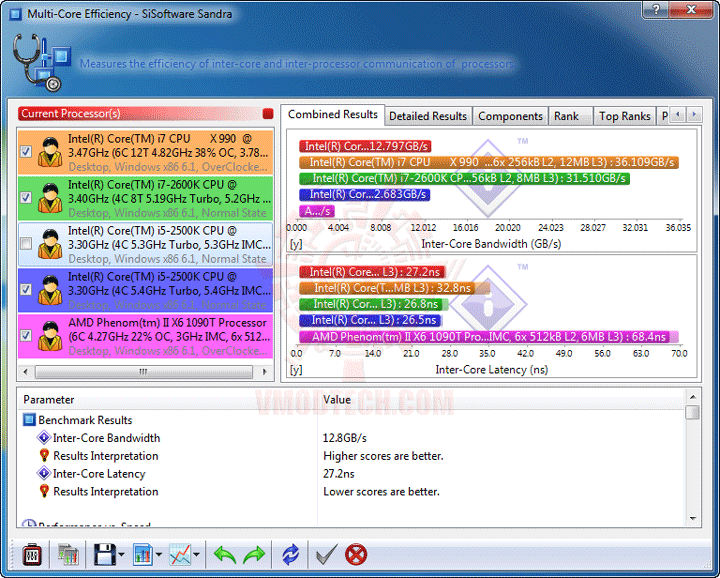Click the user avatar for AMD Phenom entry
720x578 pixels.
click(x=50, y=336)
